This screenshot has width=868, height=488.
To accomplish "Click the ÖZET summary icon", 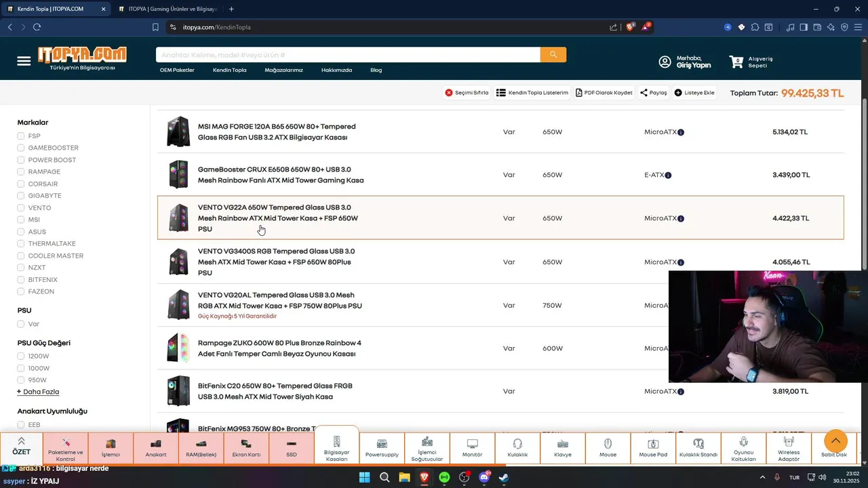I will [x=21, y=447].
